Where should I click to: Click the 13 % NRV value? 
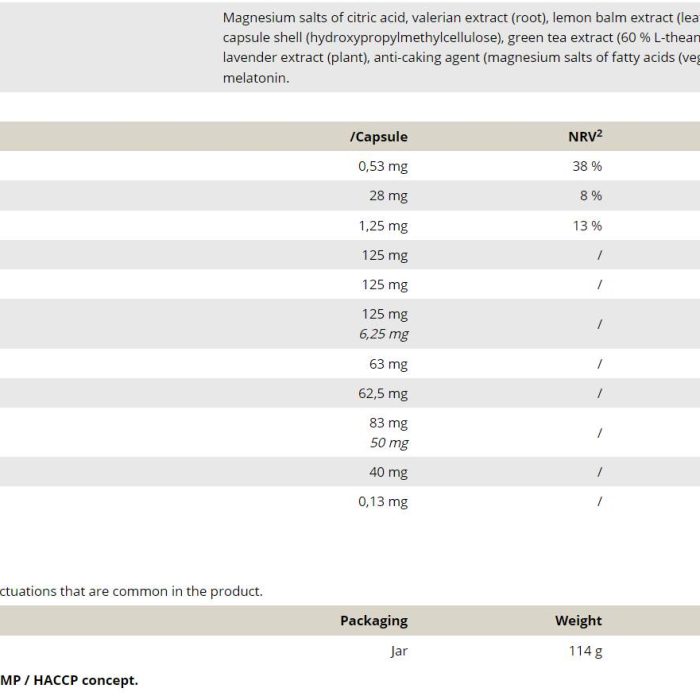point(587,226)
